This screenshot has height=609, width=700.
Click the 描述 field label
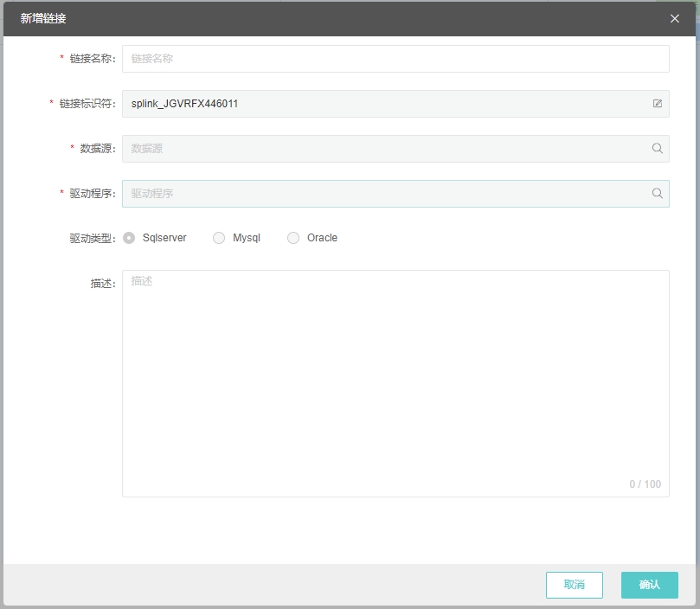click(103, 284)
